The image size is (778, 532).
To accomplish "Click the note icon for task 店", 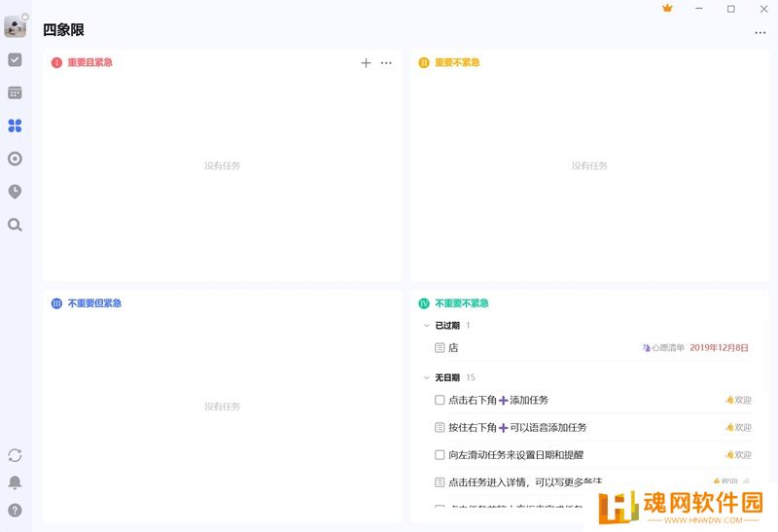I will pos(440,348).
